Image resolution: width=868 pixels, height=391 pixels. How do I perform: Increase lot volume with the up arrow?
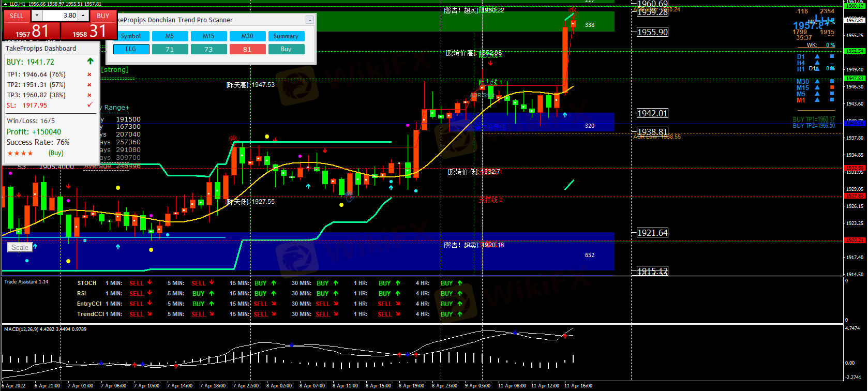pyautogui.click(x=83, y=16)
